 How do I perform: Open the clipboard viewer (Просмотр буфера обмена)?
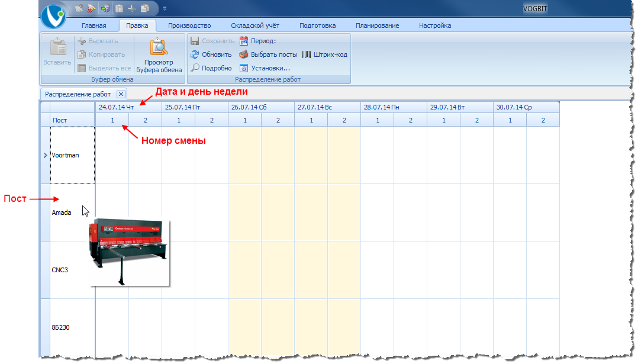coord(159,55)
